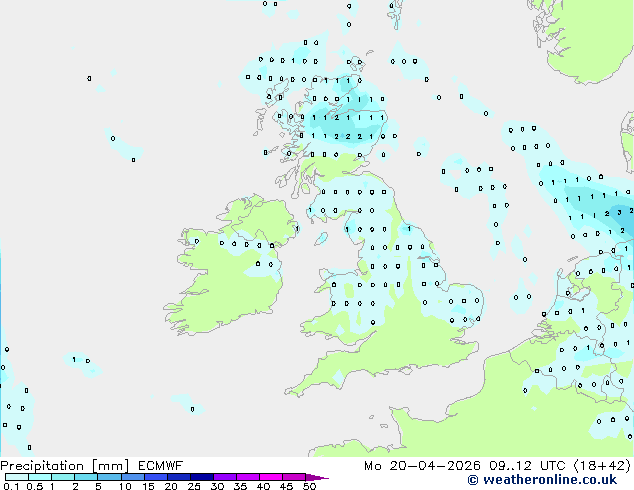Click the legend scale label '0.1'
The height and width of the screenshot is (490, 634).
11,486
